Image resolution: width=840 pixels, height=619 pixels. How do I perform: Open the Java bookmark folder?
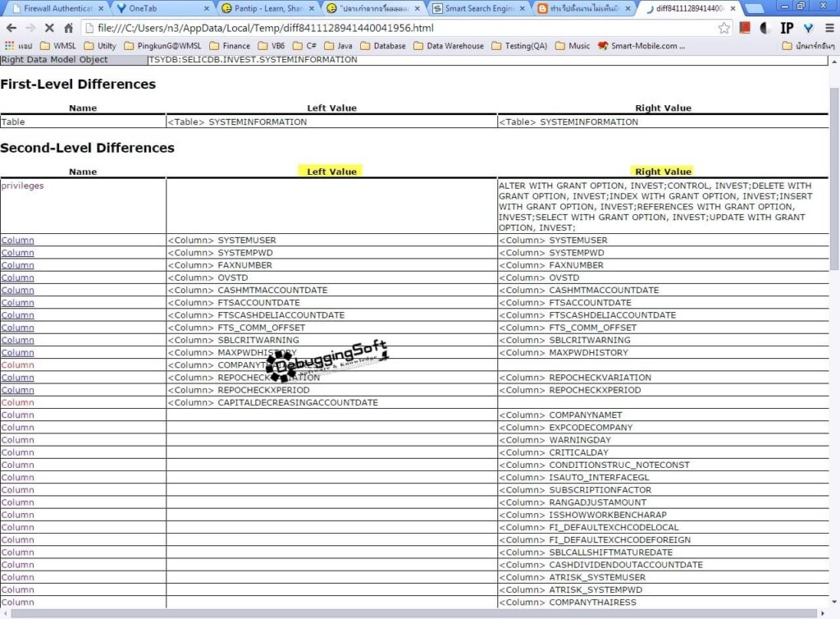tap(338, 46)
